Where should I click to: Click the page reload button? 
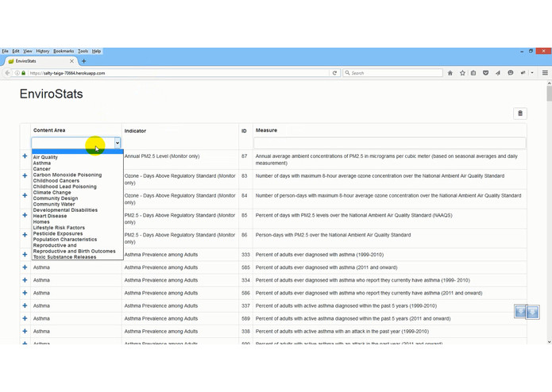click(334, 73)
